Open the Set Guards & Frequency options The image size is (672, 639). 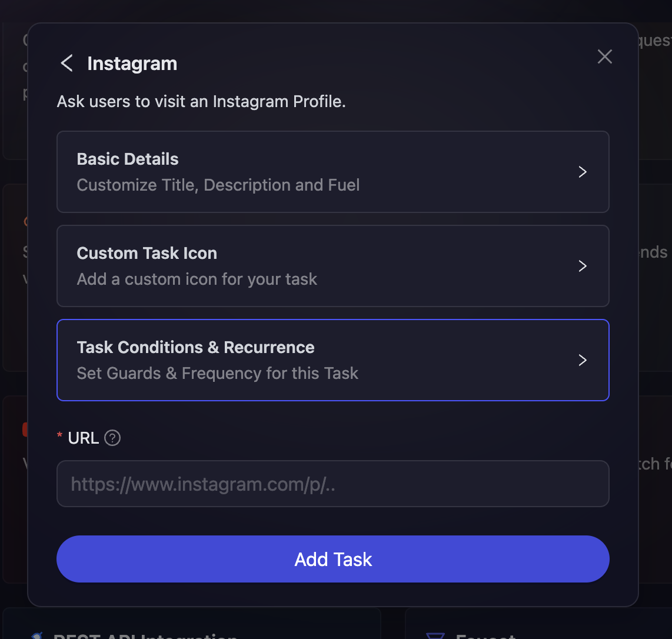[x=218, y=373]
